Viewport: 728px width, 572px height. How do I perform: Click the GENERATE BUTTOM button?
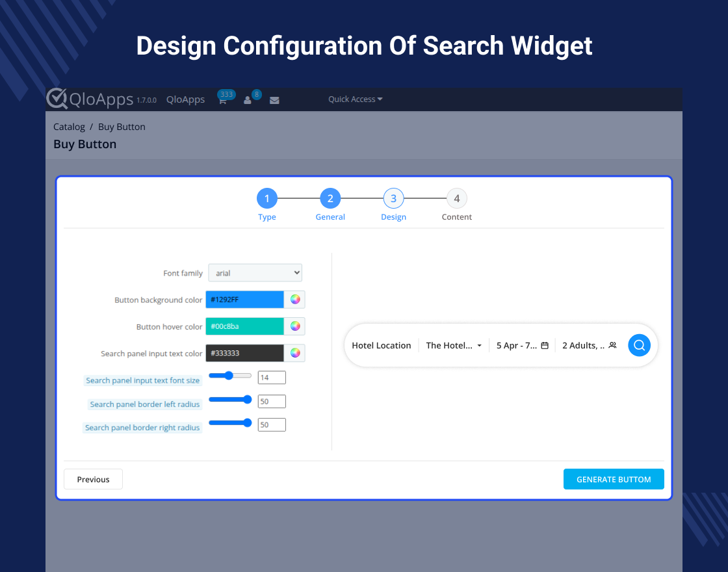pos(614,479)
